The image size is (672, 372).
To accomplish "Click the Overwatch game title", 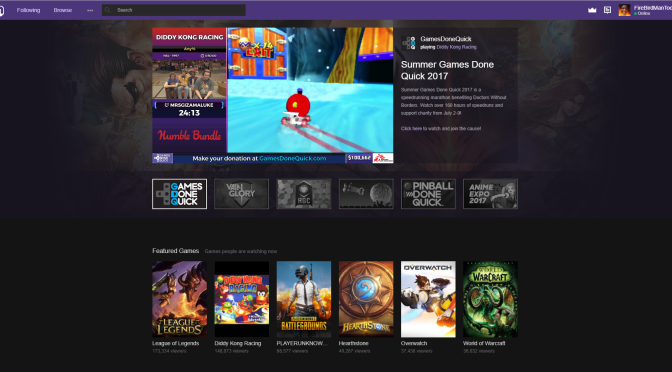I will click(x=414, y=343).
